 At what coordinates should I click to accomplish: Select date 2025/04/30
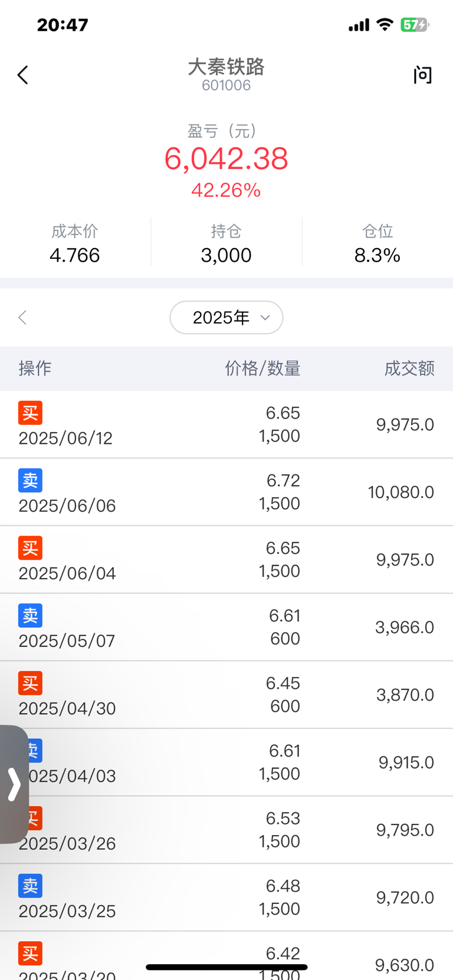pos(67,708)
